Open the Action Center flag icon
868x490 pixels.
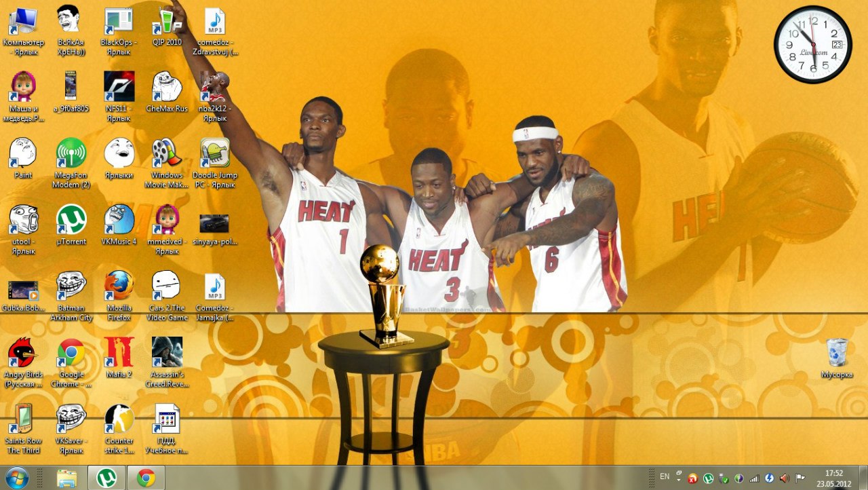800,478
